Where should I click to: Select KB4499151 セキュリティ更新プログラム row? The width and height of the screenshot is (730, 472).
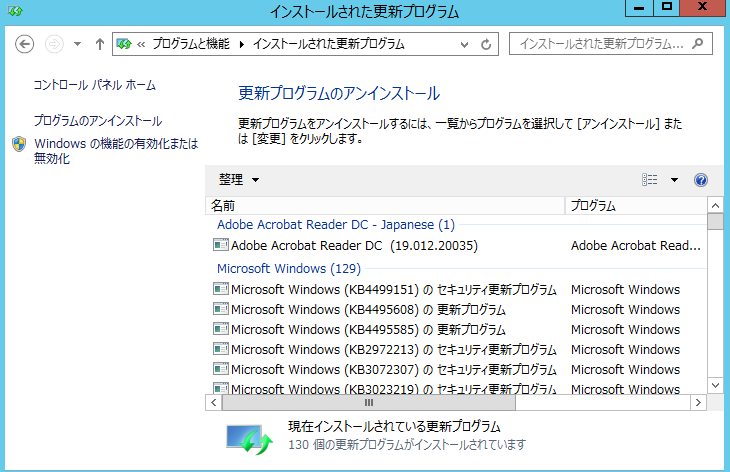tap(393, 290)
